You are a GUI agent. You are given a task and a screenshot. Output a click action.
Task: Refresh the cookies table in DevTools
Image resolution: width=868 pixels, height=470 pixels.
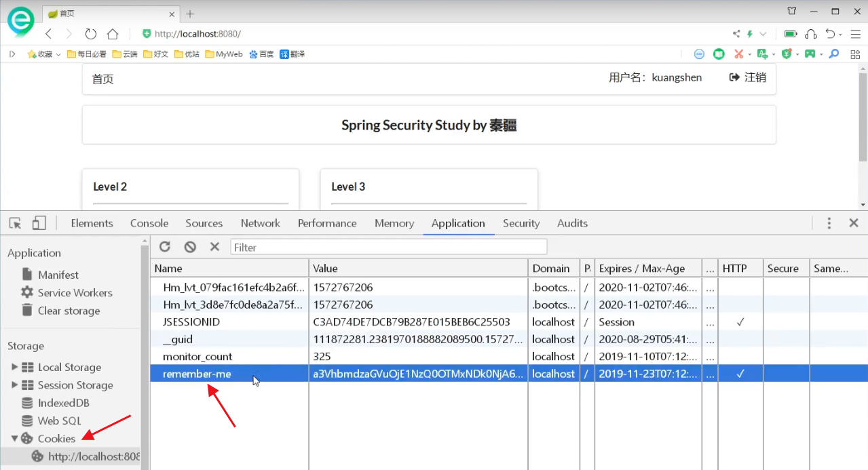pos(165,247)
